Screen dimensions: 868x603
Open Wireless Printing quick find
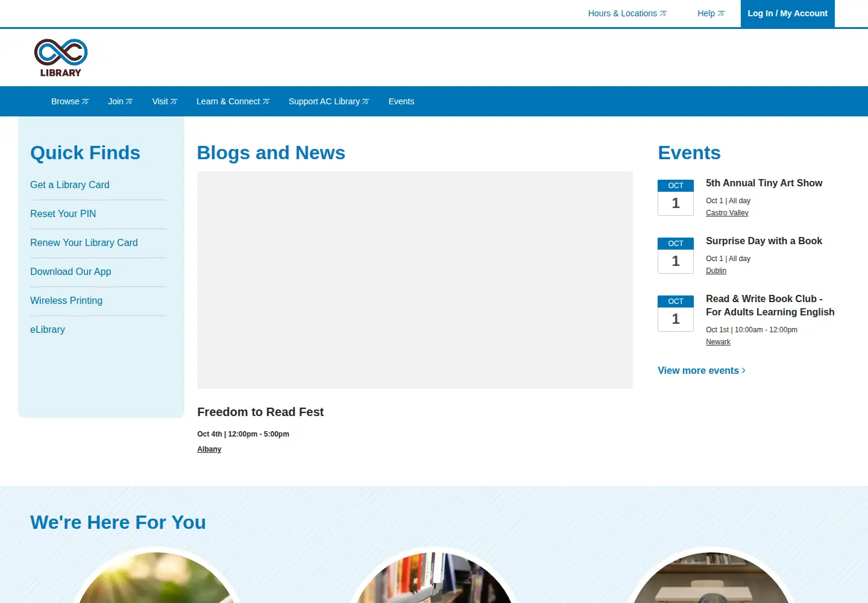[66, 300]
